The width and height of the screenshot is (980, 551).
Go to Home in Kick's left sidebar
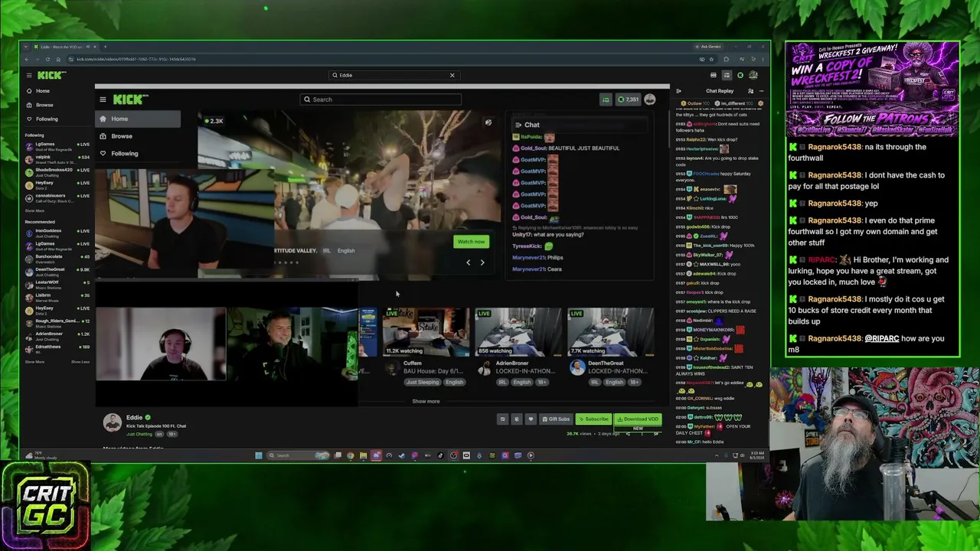43,91
